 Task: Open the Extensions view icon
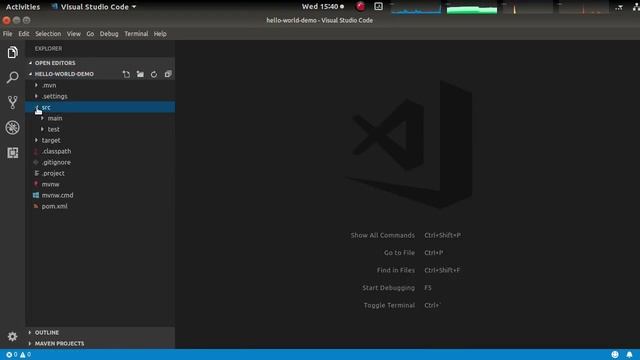pyautogui.click(x=13, y=153)
